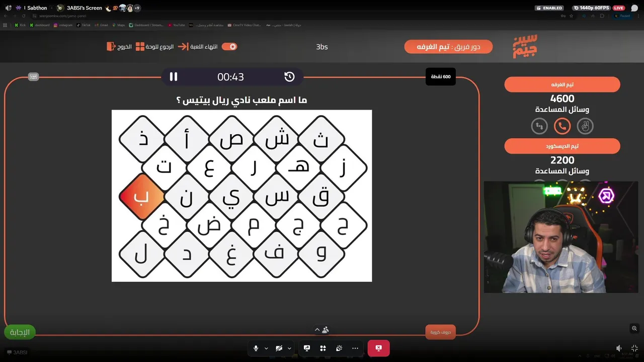Open the activities apps icon
The image size is (644, 362).
[x=323, y=348]
